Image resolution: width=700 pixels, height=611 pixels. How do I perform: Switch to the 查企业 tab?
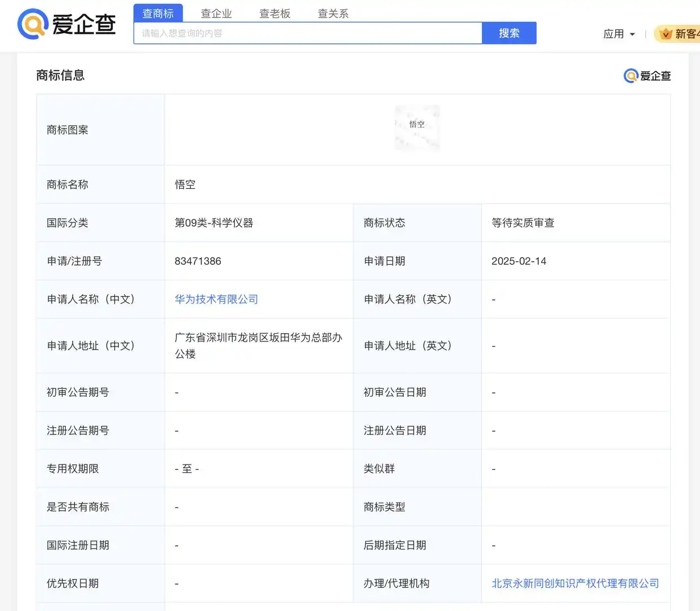pyautogui.click(x=216, y=13)
